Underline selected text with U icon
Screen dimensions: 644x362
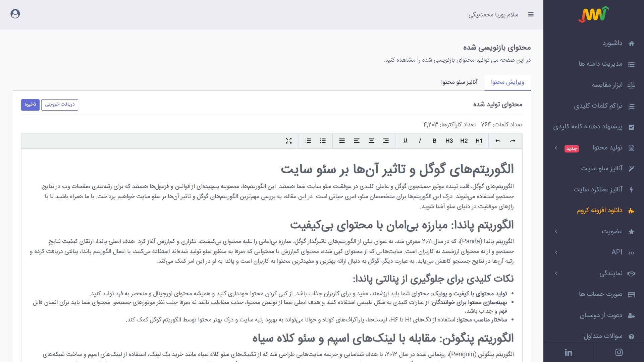(405, 141)
